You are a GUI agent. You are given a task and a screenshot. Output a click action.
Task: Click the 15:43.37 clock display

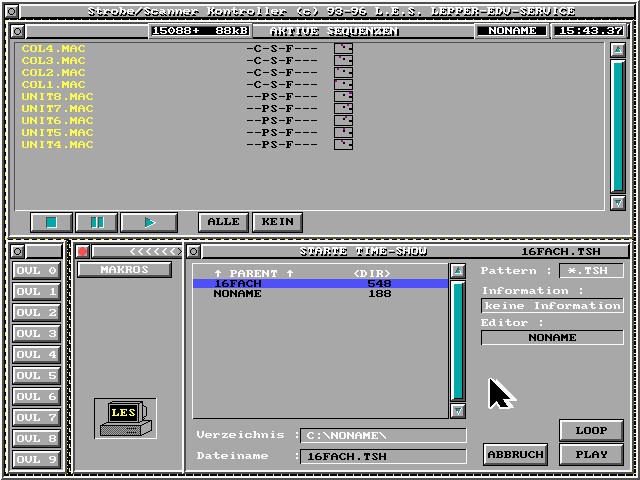pos(591,31)
